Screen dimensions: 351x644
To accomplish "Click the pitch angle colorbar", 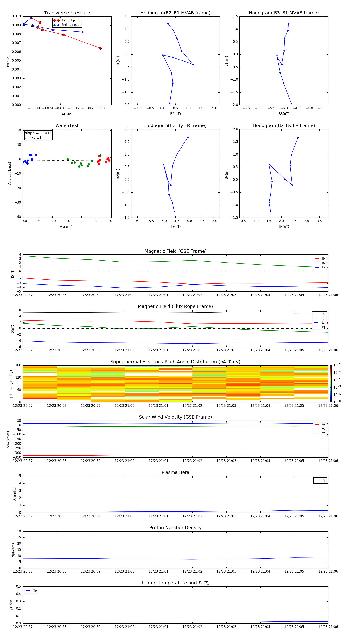I will tap(331, 383).
